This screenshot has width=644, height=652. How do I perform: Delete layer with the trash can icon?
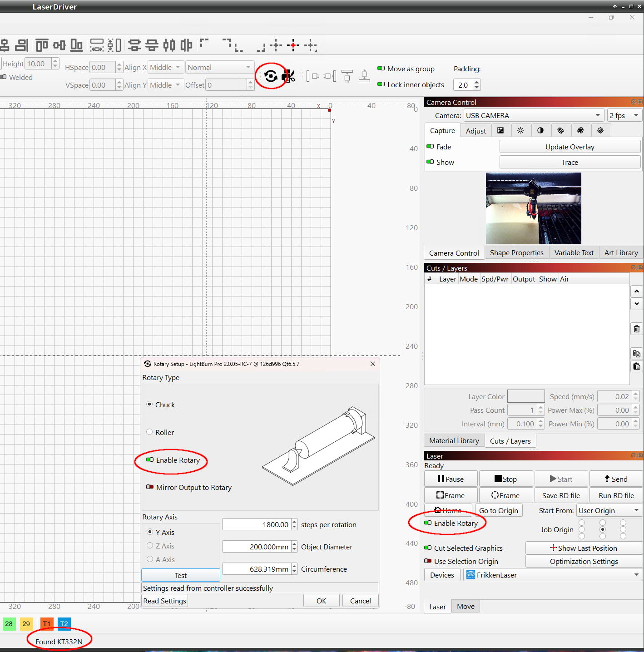click(x=637, y=329)
